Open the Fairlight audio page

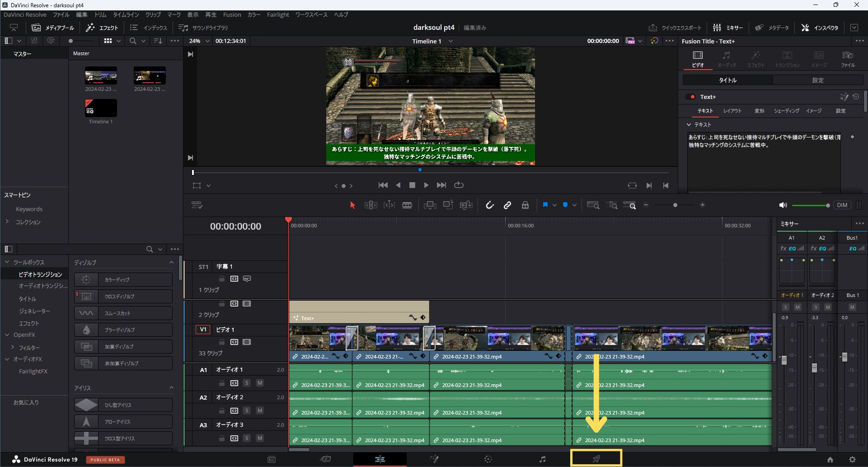[x=542, y=459]
